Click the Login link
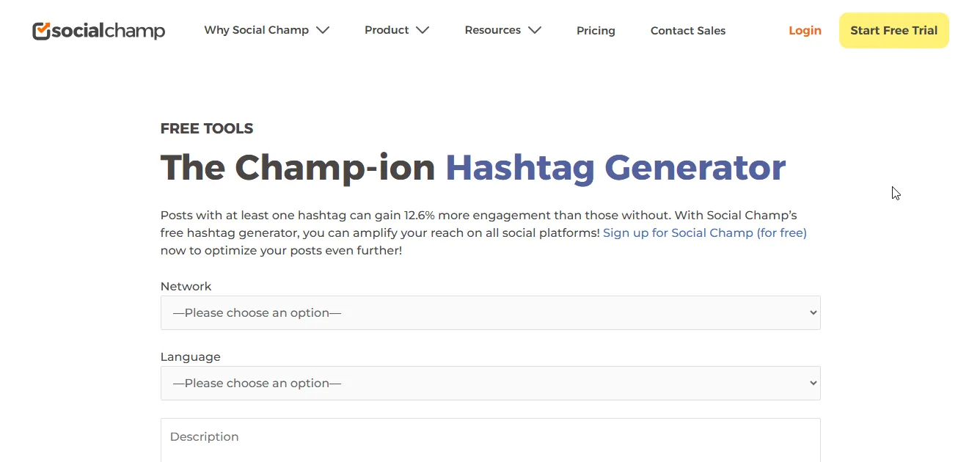This screenshot has height=462, width=980. 805,30
